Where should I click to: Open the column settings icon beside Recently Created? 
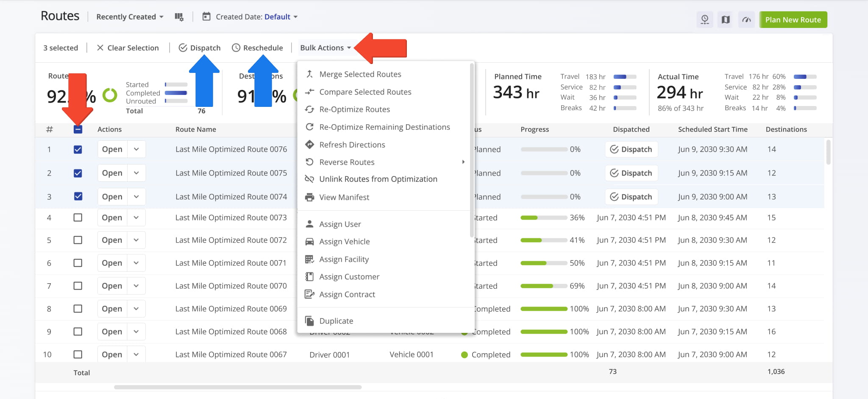coord(179,17)
